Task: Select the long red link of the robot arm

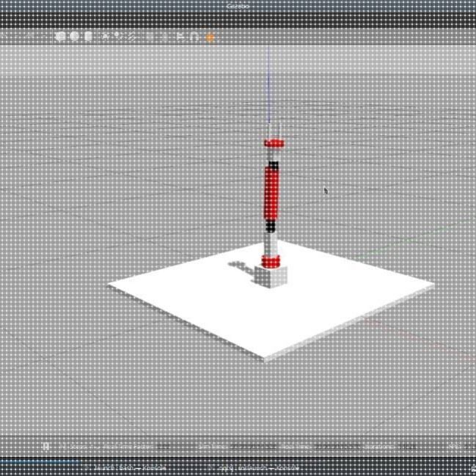Action: pos(271,193)
